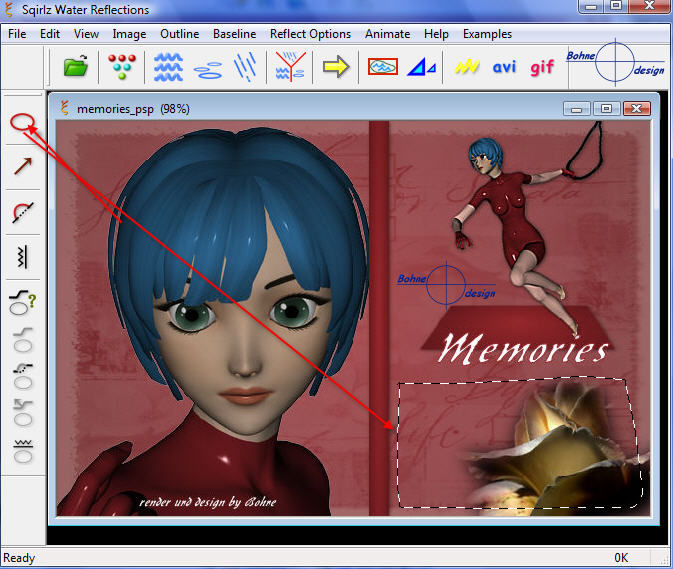Open the Outline menu

(179, 33)
